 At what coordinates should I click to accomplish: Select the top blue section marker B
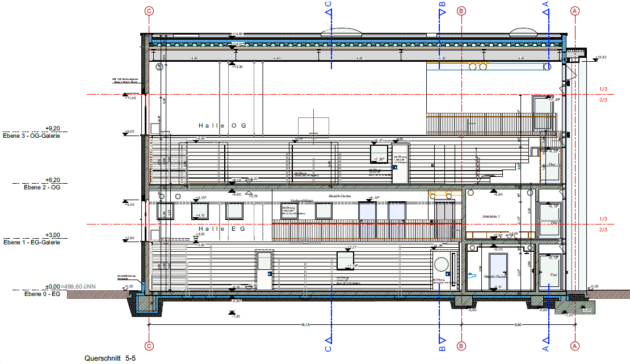[442, 7]
